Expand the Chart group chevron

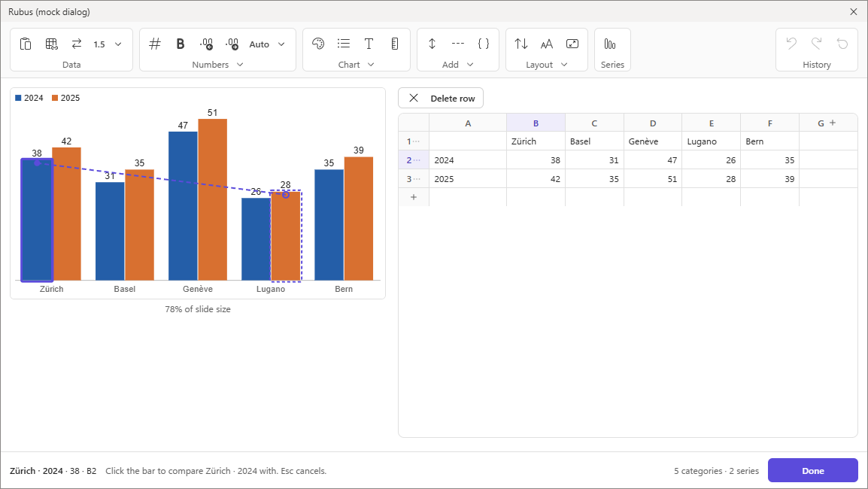371,65
